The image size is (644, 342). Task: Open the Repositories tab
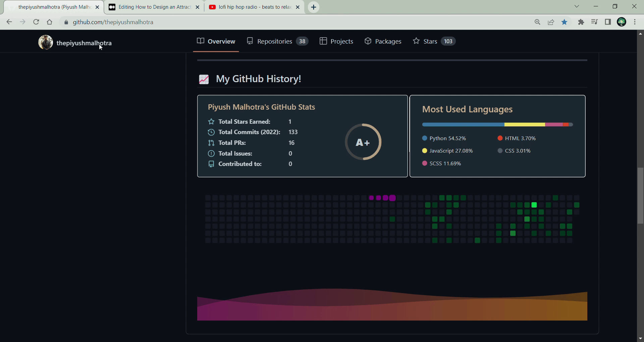(x=277, y=41)
